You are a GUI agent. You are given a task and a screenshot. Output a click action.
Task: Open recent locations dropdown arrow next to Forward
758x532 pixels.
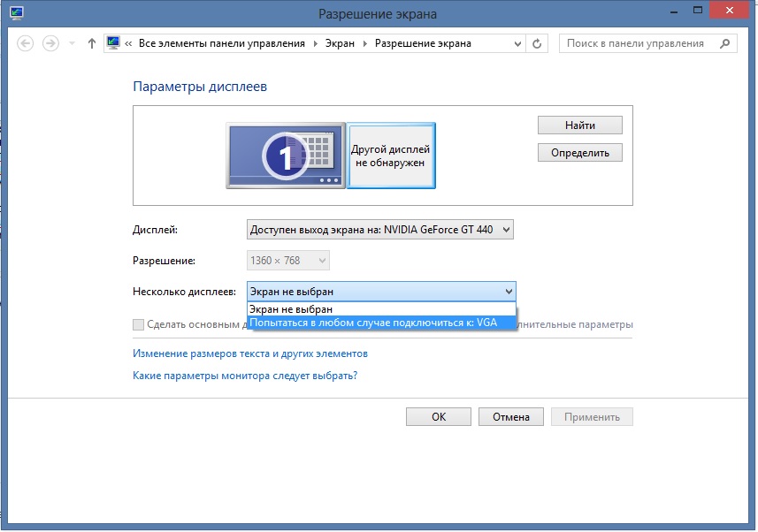pyautogui.click(x=72, y=43)
